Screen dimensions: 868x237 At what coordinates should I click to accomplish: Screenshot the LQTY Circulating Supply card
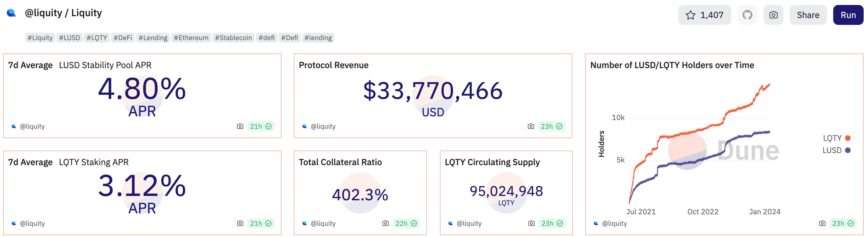[x=531, y=224]
